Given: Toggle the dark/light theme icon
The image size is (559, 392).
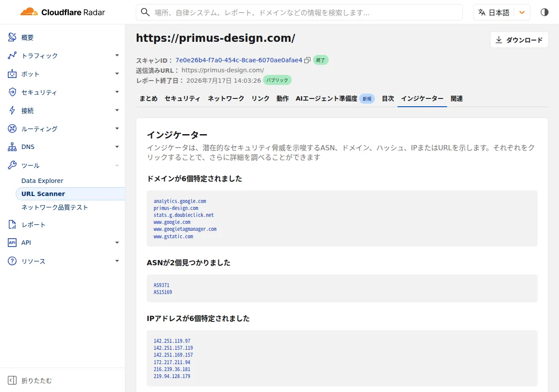Looking at the screenshot, I should [545, 12].
